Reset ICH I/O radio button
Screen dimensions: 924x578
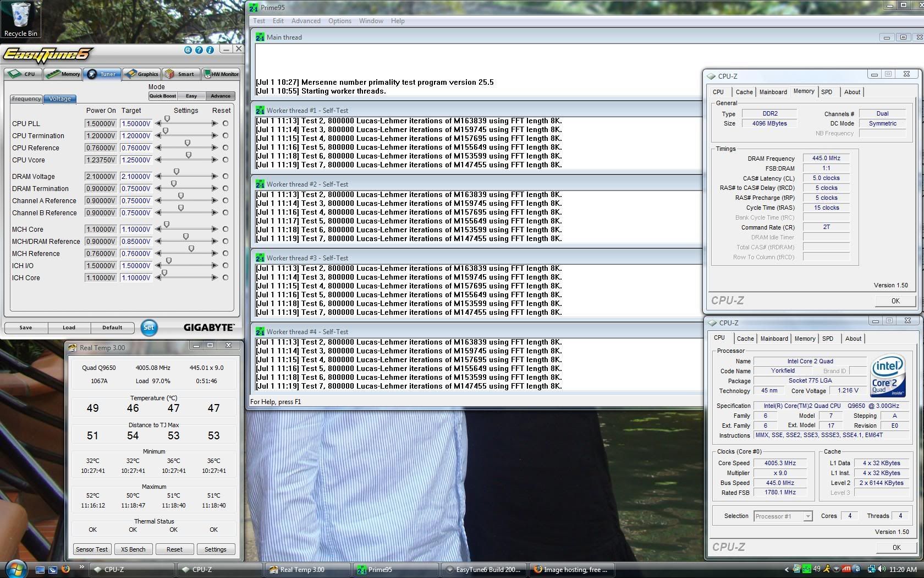(x=226, y=266)
